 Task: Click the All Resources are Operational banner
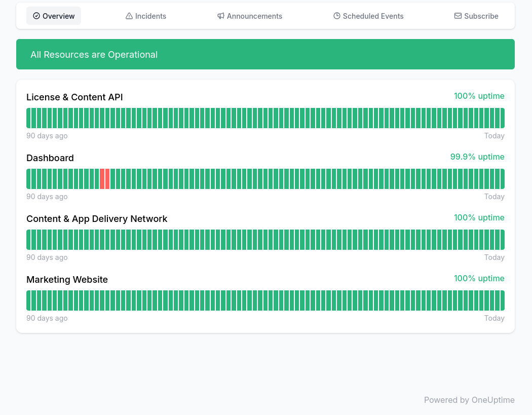pyautogui.click(x=265, y=54)
